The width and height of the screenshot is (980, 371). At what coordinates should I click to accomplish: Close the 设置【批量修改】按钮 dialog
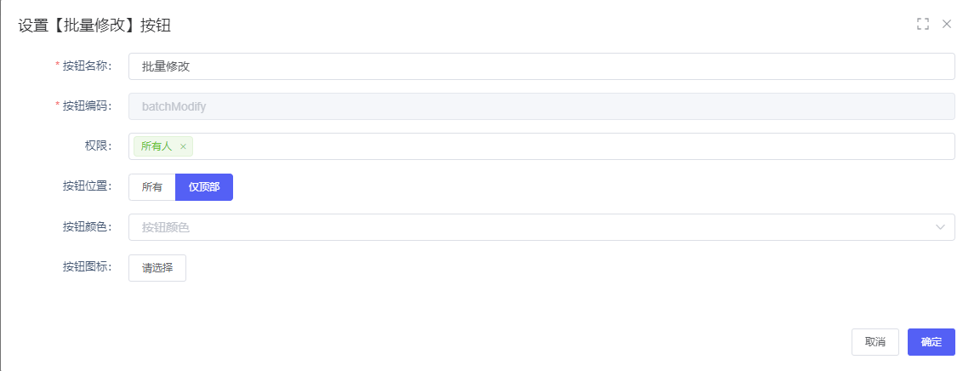[x=947, y=24]
